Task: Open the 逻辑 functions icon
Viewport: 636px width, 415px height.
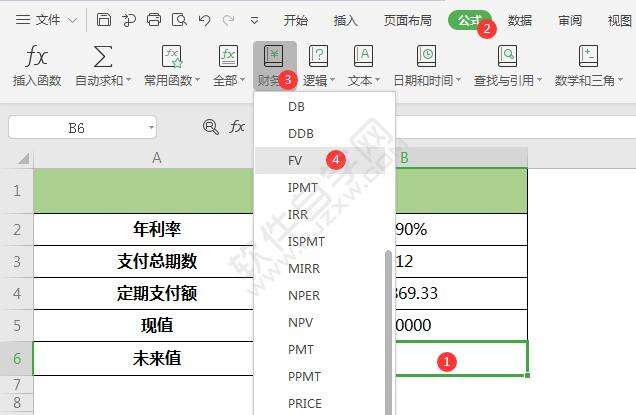Action: (318, 56)
